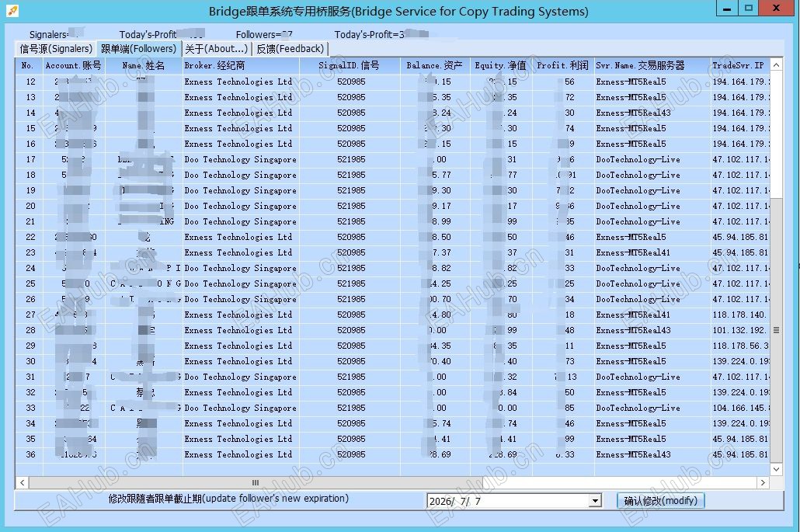This screenshot has height=532, width=800.
Task: Click the horizontal scrollbar thumb
Action: [x=256, y=482]
